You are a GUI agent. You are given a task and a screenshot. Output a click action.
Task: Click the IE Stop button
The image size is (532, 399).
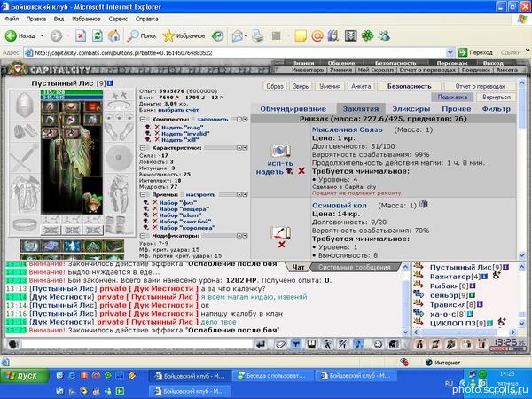click(x=81, y=35)
